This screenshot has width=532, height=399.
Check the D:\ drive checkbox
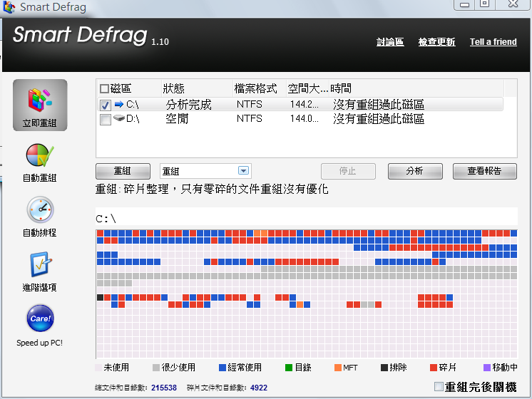tap(105, 120)
